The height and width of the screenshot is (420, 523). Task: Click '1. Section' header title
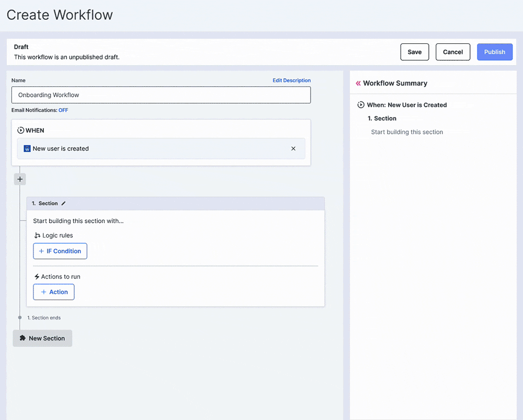point(44,203)
